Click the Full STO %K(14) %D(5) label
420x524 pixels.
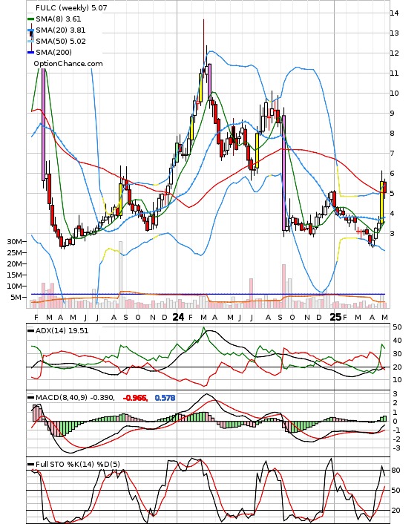tap(77, 464)
